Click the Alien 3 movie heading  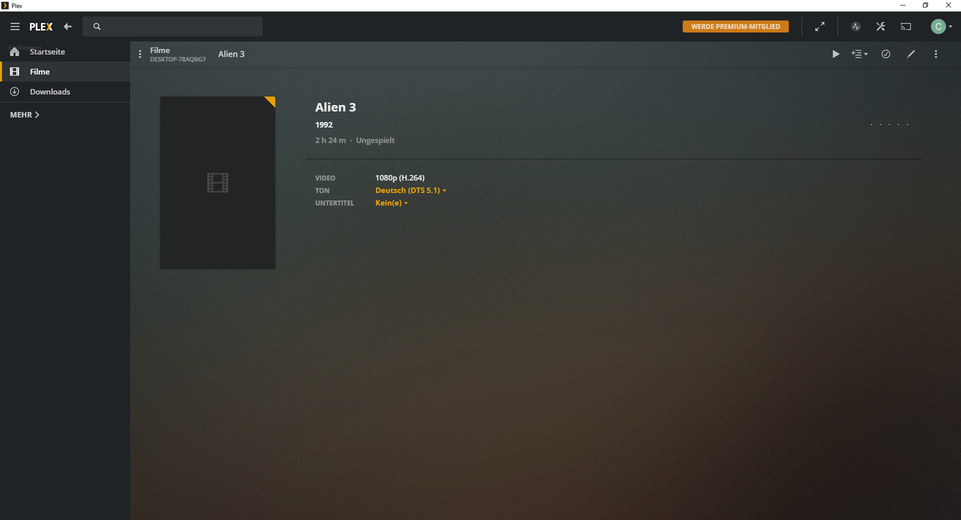(335, 107)
